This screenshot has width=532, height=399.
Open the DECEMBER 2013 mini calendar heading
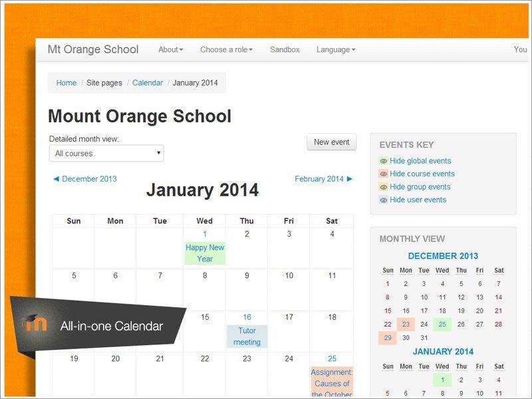(x=443, y=256)
